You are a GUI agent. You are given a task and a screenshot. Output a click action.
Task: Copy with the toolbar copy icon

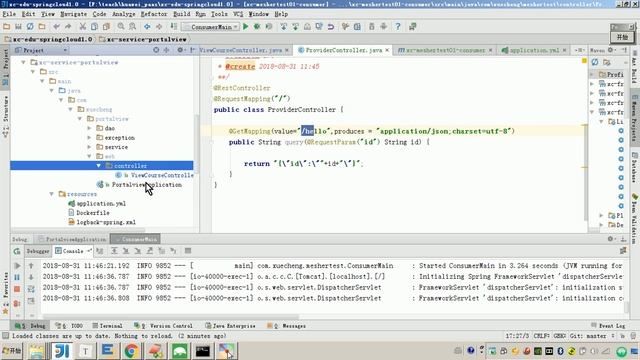click(x=94, y=27)
